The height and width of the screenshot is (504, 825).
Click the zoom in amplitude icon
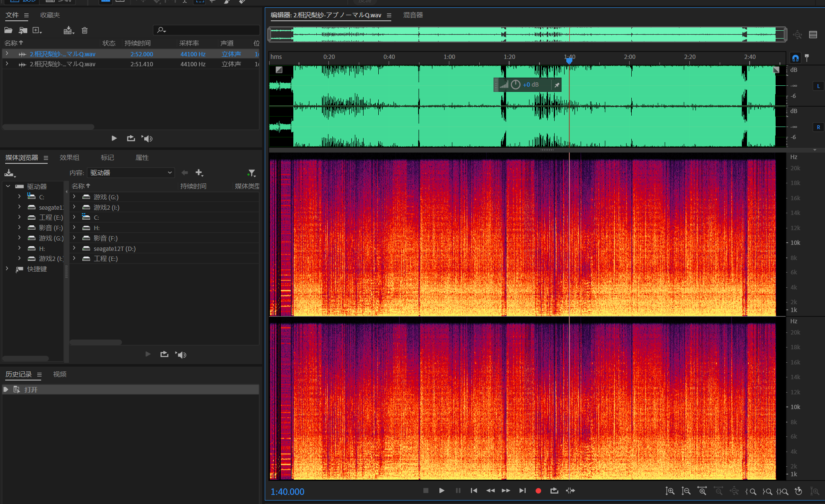(x=670, y=491)
